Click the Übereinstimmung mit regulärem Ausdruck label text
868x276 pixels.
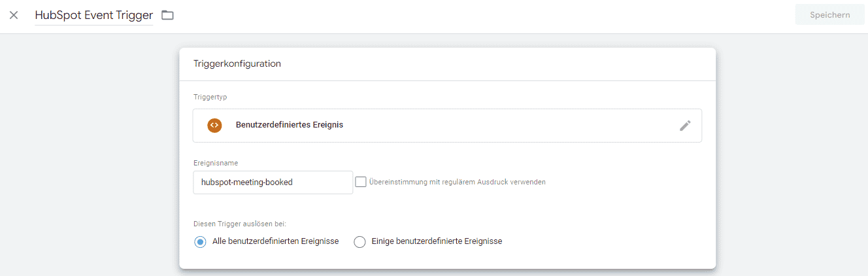pos(458,182)
